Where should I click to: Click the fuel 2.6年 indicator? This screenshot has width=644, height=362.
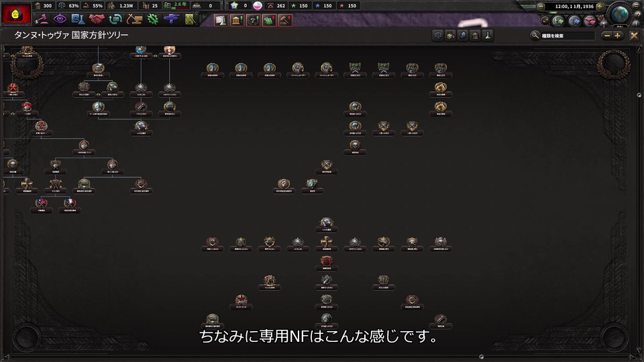pos(176,6)
